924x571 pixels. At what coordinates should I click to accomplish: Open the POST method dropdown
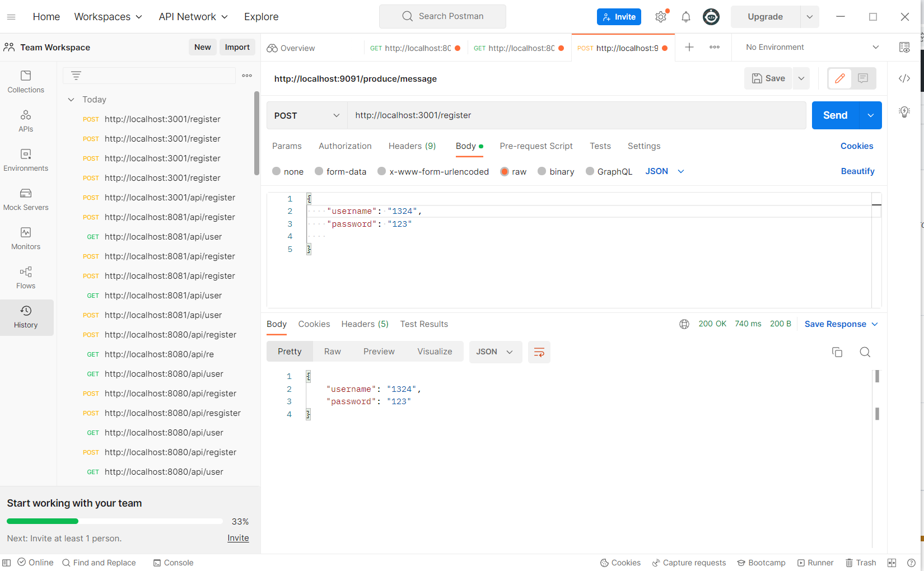click(x=307, y=115)
